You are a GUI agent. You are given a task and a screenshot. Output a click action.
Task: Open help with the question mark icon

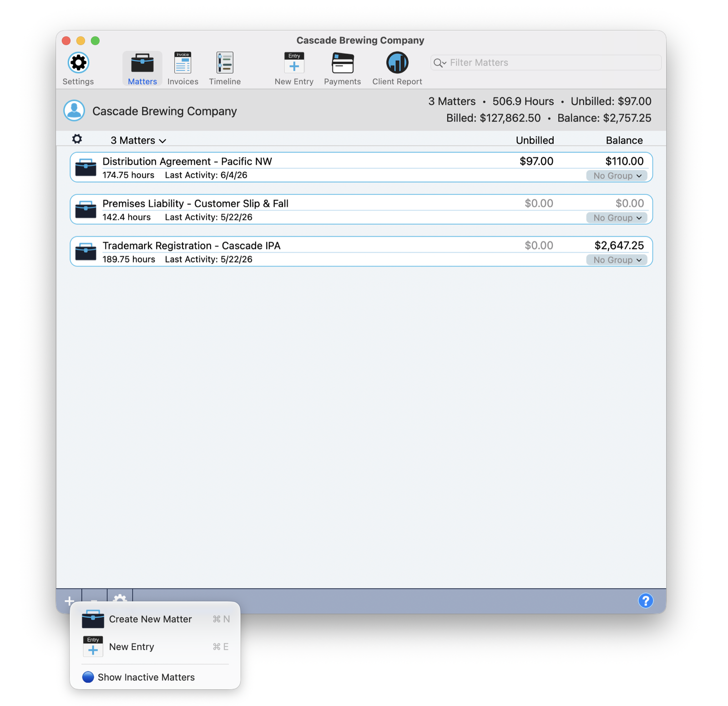click(645, 600)
